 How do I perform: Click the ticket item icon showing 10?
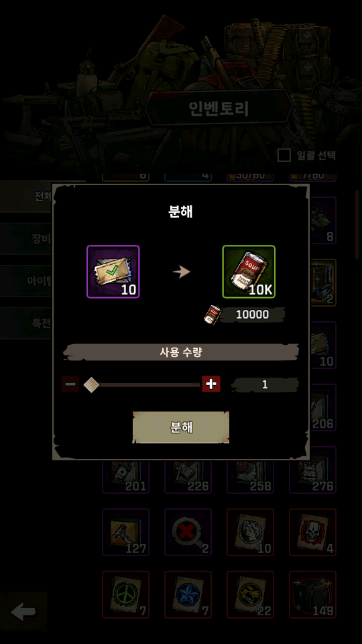113,272
